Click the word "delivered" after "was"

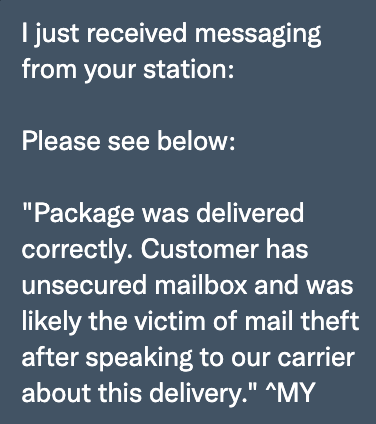click(250, 213)
